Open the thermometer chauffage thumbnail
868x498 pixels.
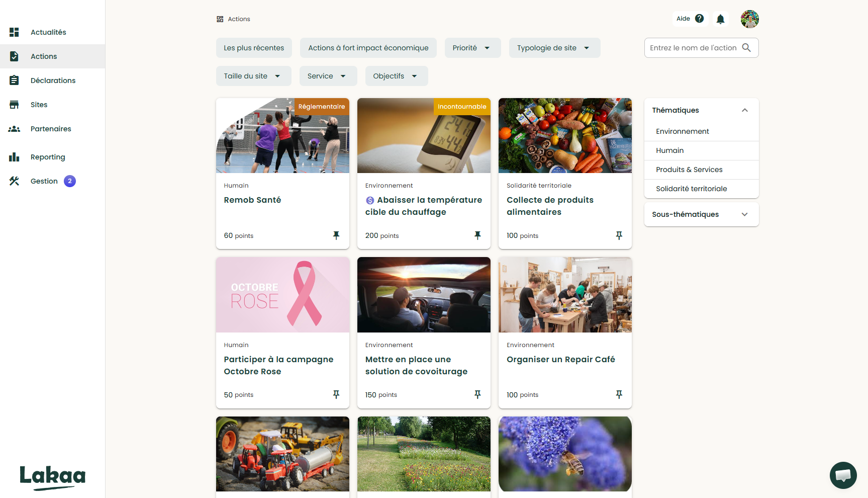pyautogui.click(x=424, y=136)
